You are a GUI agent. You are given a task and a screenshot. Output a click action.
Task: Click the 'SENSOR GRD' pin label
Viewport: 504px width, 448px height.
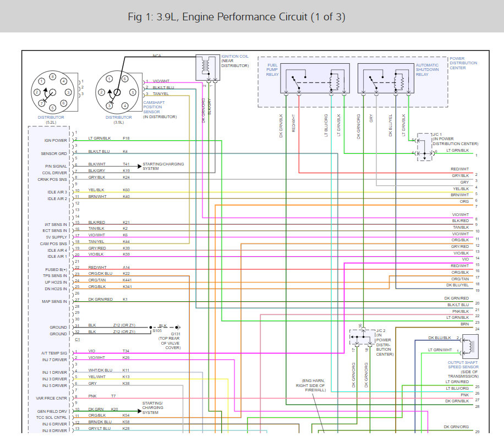[x=54, y=153]
